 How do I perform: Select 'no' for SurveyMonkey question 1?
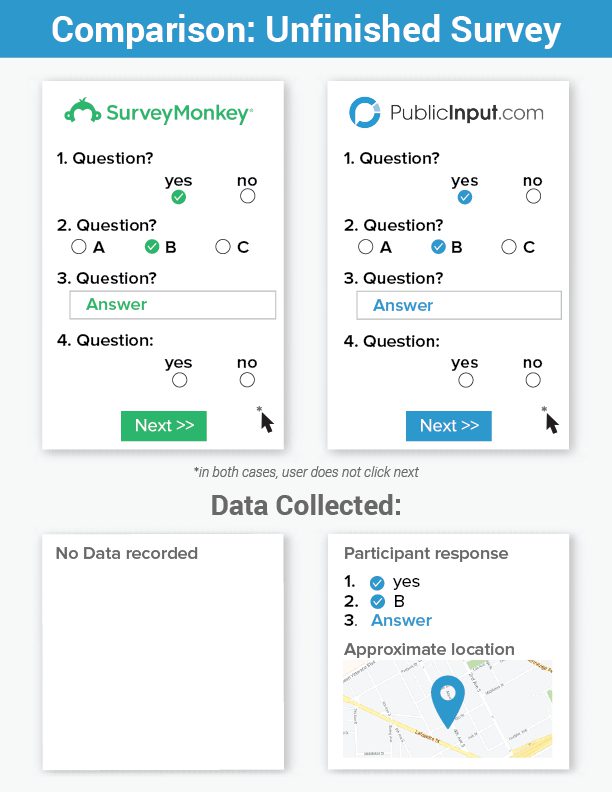(x=247, y=197)
